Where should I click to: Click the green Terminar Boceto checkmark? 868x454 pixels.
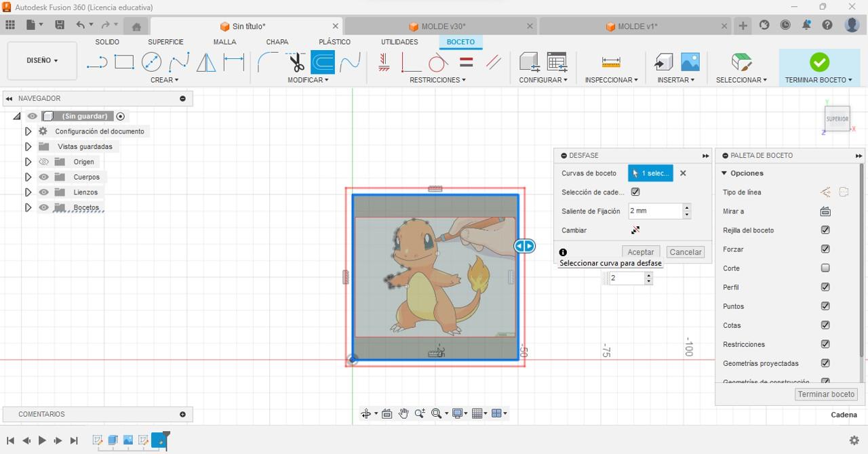click(x=819, y=62)
